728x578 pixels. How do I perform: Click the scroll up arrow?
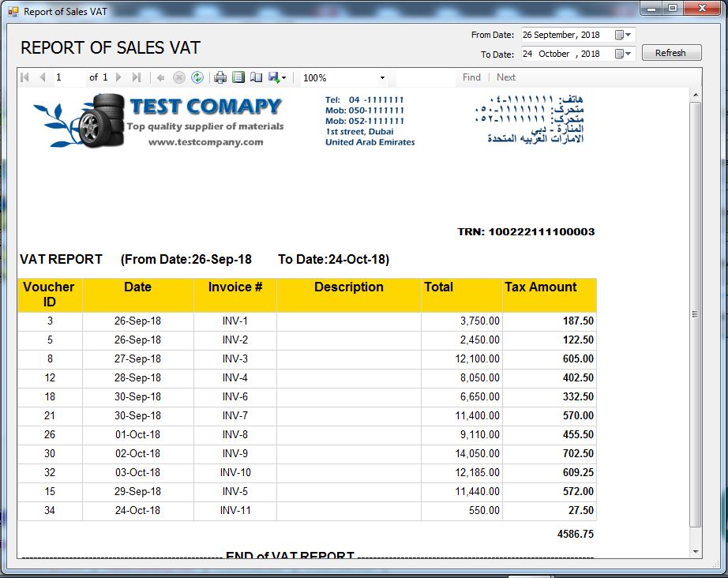[x=695, y=95]
